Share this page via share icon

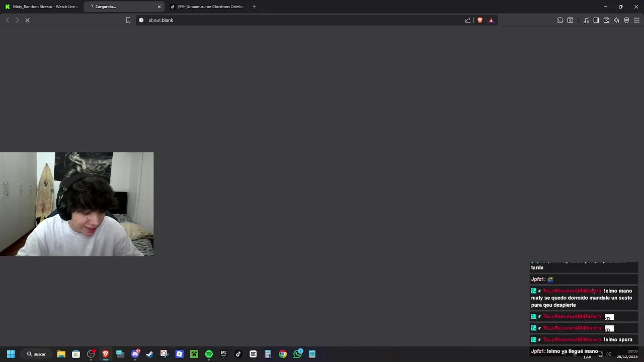pyautogui.click(x=468, y=20)
